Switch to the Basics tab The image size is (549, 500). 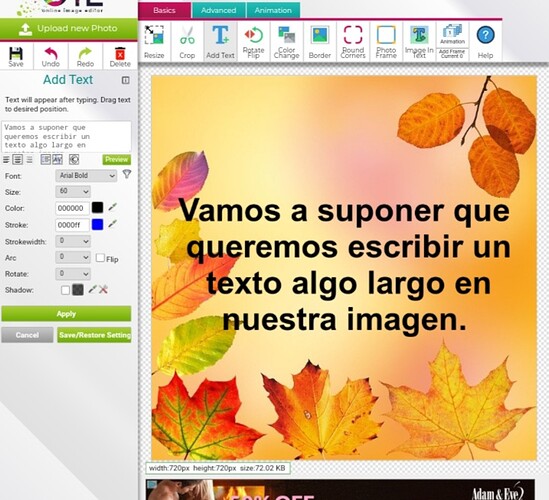[165, 10]
